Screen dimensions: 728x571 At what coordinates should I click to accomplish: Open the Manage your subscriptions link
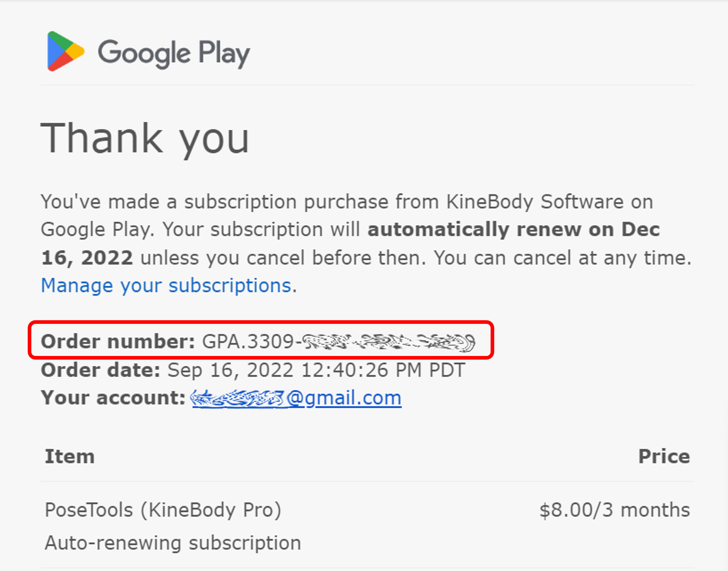pyautogui.click(x=166, y=286)
